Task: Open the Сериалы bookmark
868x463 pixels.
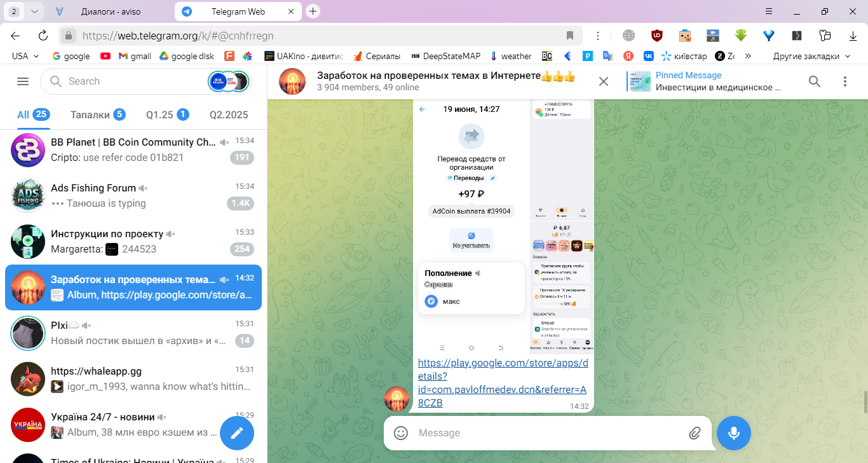Action: [x=377, y=56]
